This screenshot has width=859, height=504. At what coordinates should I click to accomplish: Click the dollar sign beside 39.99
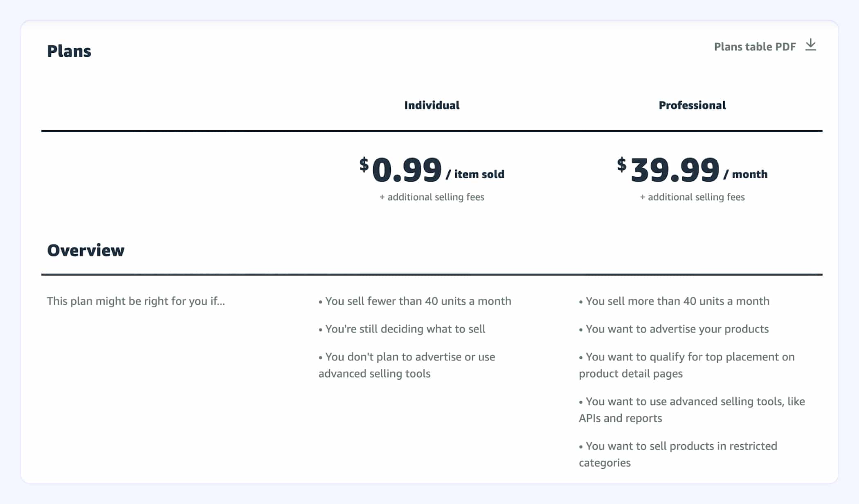622,164
